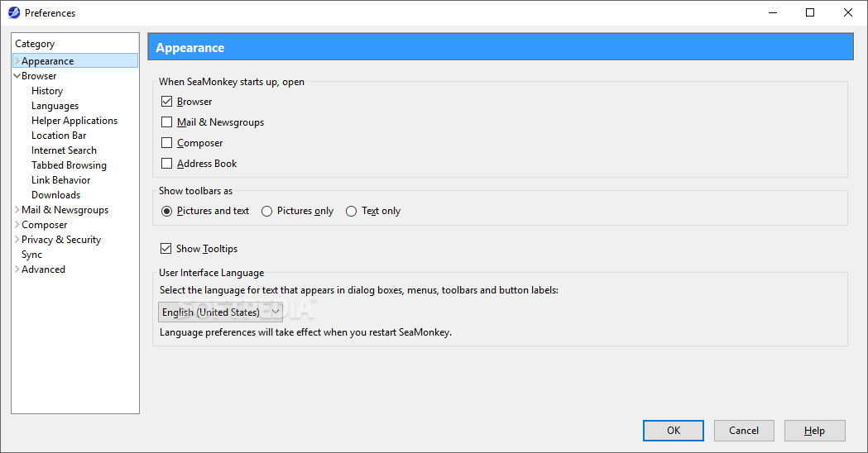Close the Preferences window
The height and width of the screenshot is (453, 868).
(x=847, y=12)
